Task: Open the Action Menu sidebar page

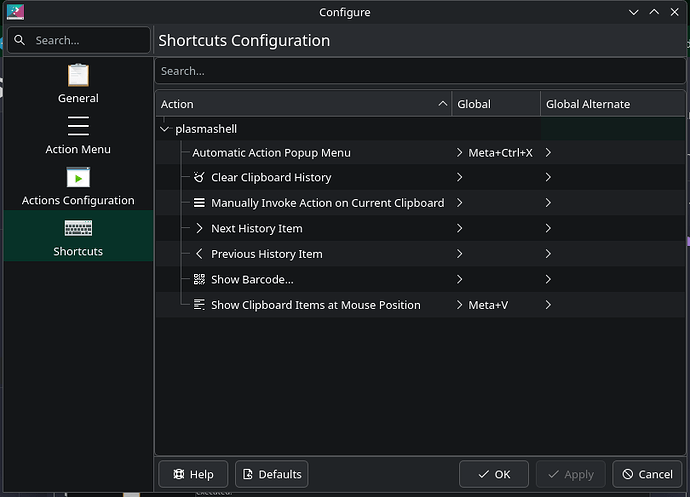Action: click(x=78, y=126)
